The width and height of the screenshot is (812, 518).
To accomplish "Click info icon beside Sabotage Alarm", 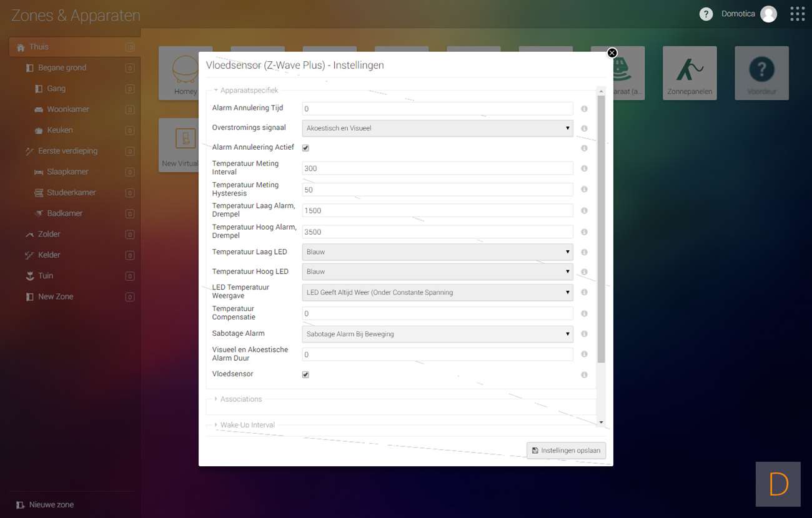I will click(x=584, y=334).
